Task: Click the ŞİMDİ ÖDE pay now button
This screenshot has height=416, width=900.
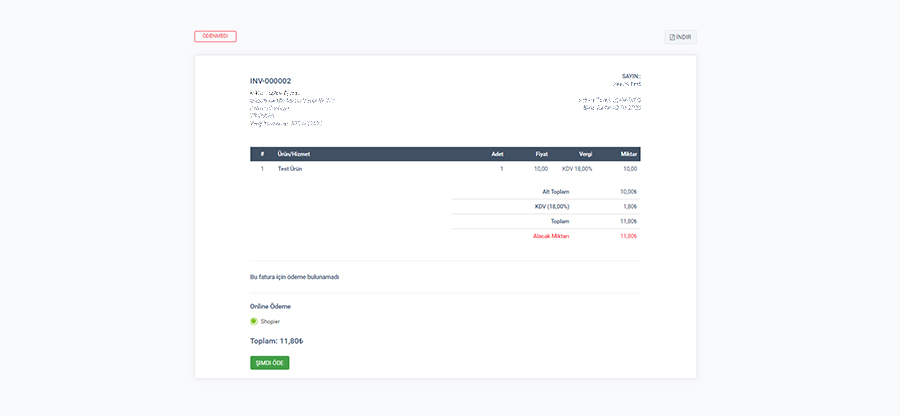Action: 270,363
